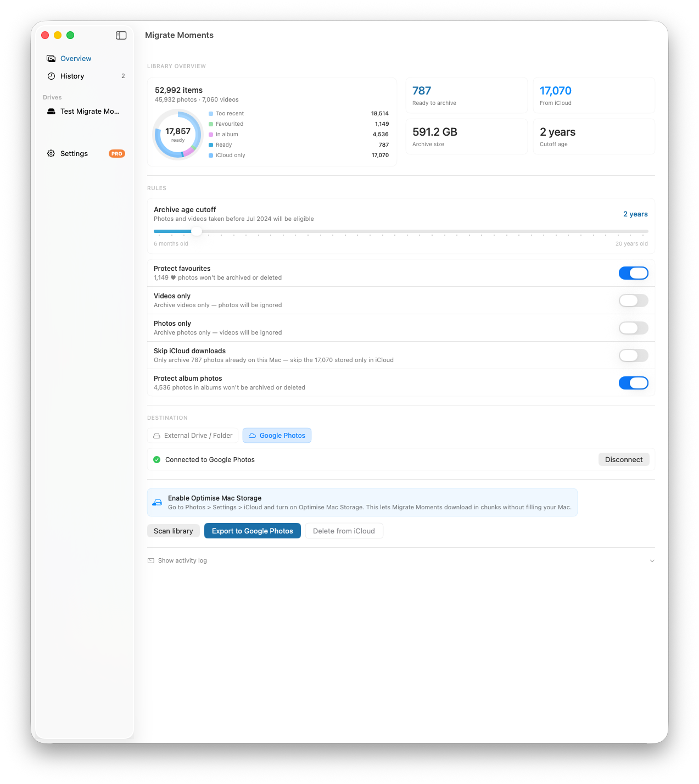Click the 17,070 From iCloud card

tap(594, 96)
